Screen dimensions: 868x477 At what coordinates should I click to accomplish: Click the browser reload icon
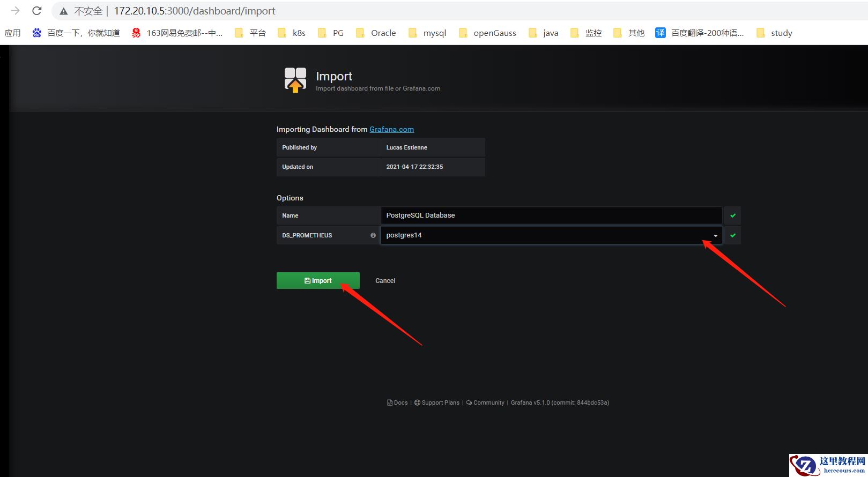(37, 11)
